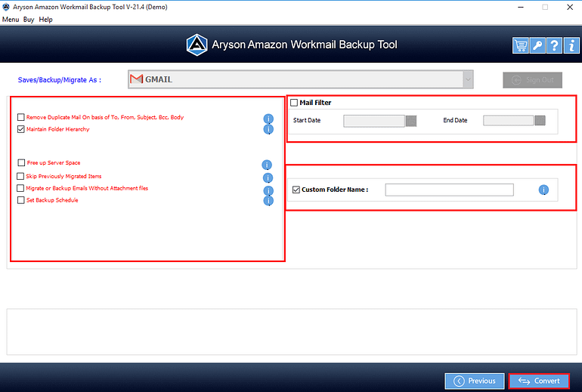582x392 pixels.
Task: Go back with Previous button
Action: 475,381
